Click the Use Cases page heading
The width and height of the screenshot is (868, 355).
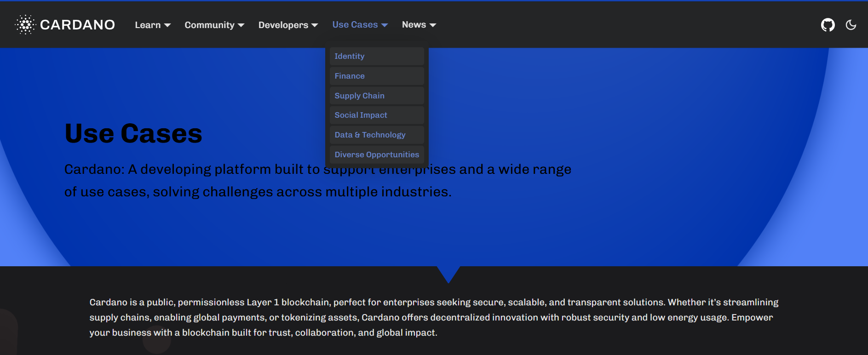coord(133,133)
